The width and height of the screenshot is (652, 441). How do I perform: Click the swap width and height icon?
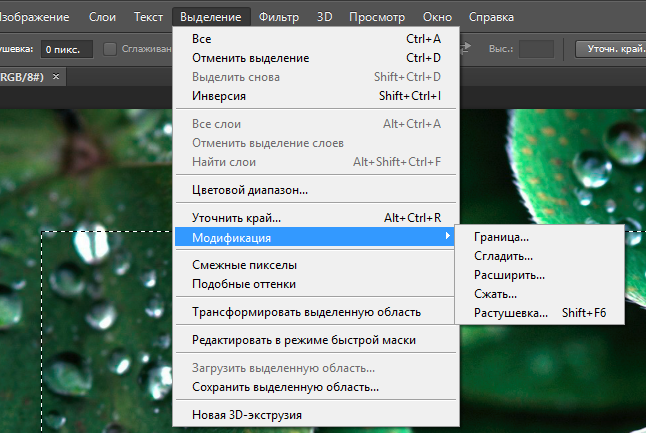point(465,48)
